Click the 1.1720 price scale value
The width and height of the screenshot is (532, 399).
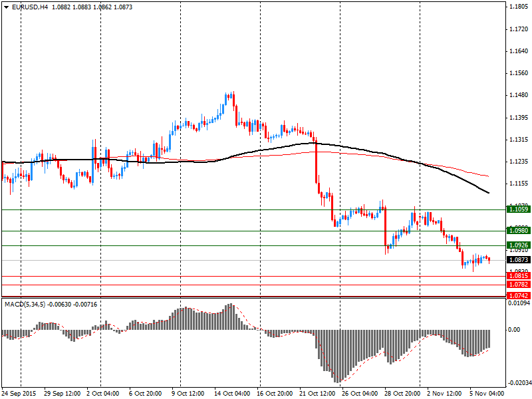click(519, 29)
